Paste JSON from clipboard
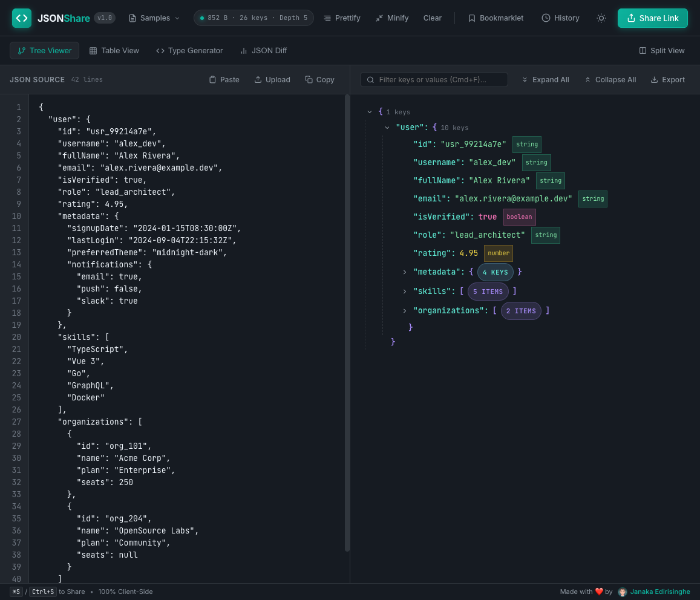The height and width of the screenshot is (600, 700). (x=224, y=79)
